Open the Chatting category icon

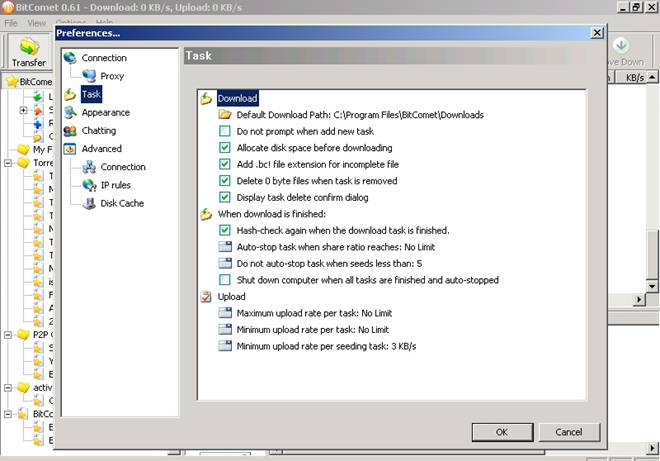point(70,131)
